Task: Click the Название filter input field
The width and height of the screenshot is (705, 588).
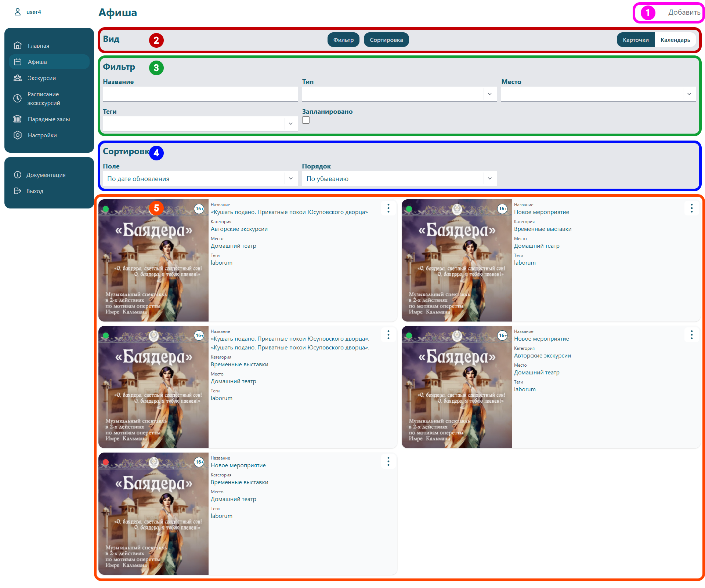Action: coord(200,94)
